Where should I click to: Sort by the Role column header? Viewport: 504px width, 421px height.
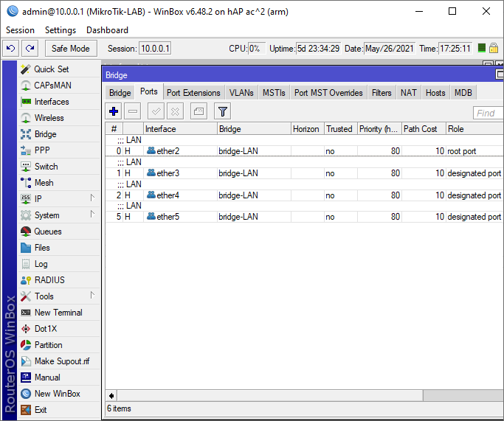point(474,129)
